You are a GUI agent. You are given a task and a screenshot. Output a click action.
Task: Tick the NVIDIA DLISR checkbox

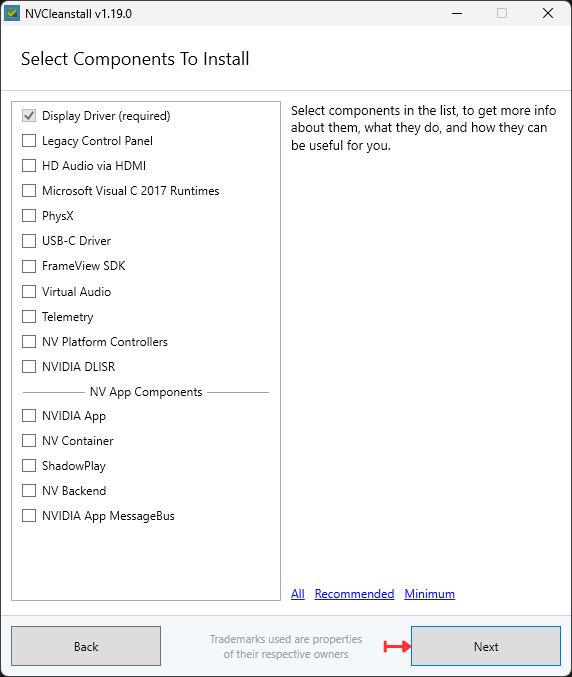click(x=29, y=367)
